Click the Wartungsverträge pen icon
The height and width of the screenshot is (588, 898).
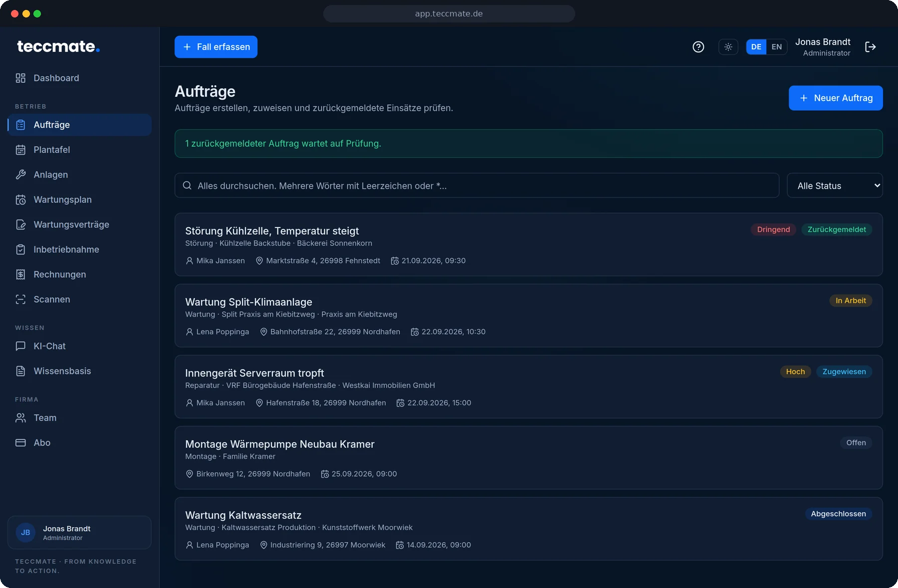(20, 224)
